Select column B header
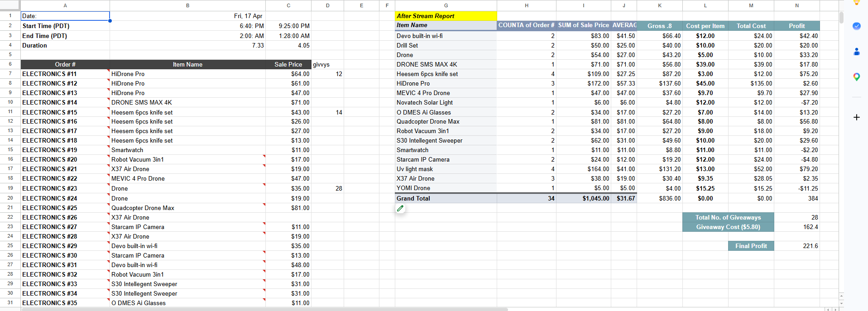Image resolution: width=868 pixels, height=311 pixels. tap(187, 5)
